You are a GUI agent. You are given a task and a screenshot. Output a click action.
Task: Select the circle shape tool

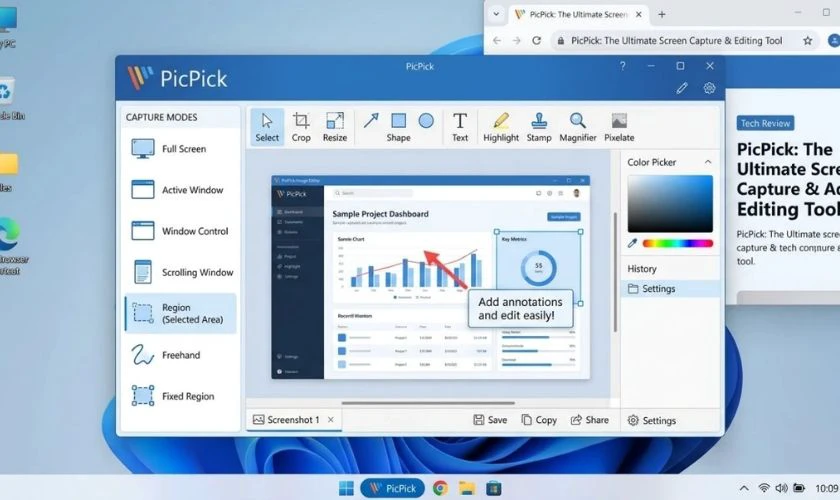coord(426,121)
